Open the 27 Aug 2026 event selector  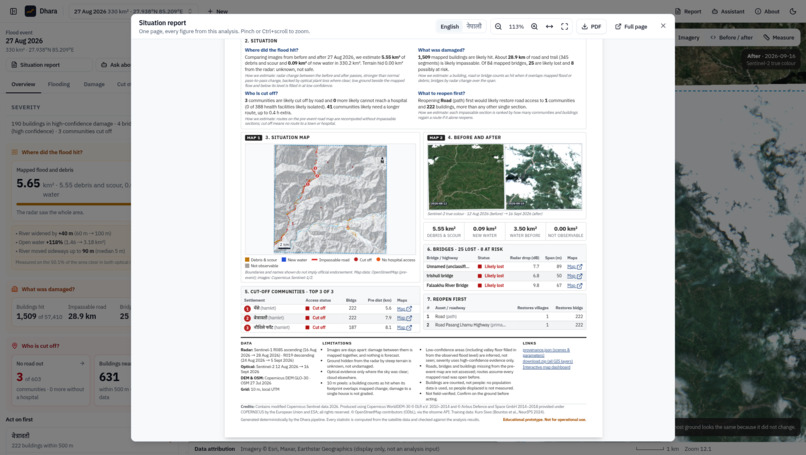pyautogui.click(x=133, y=11)
